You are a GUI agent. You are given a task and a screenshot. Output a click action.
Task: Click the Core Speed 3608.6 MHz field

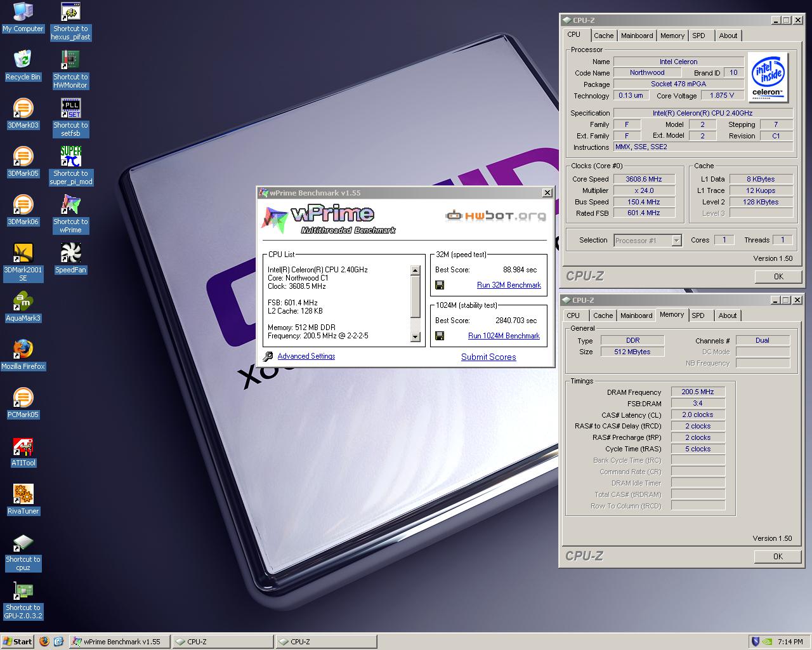[x=643, y=179]
